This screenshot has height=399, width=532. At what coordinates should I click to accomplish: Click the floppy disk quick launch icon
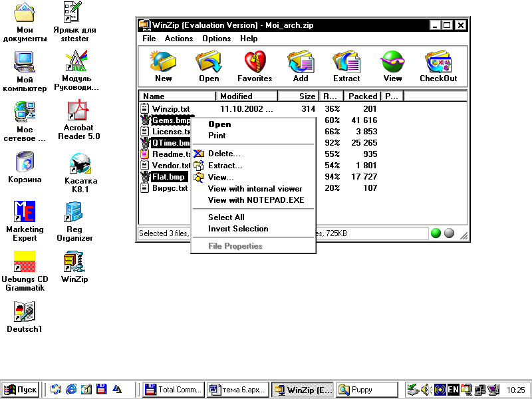(102, 389)
